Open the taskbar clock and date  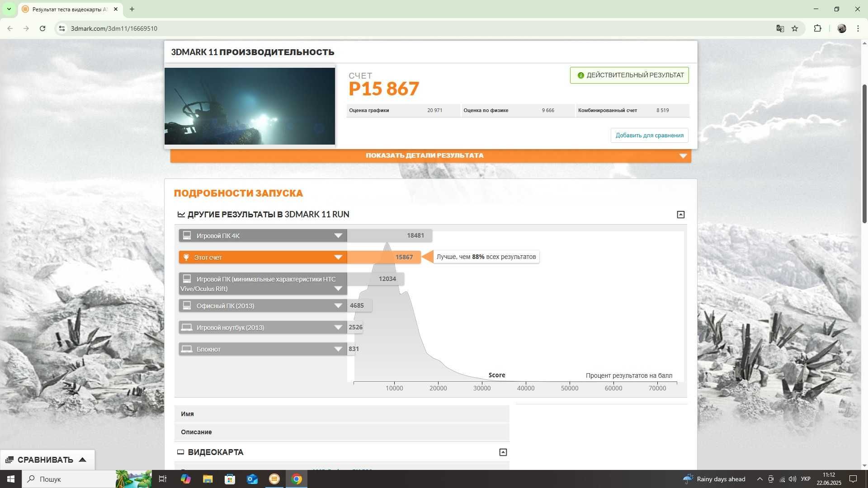pyautogui.click(x=829, y=479)
